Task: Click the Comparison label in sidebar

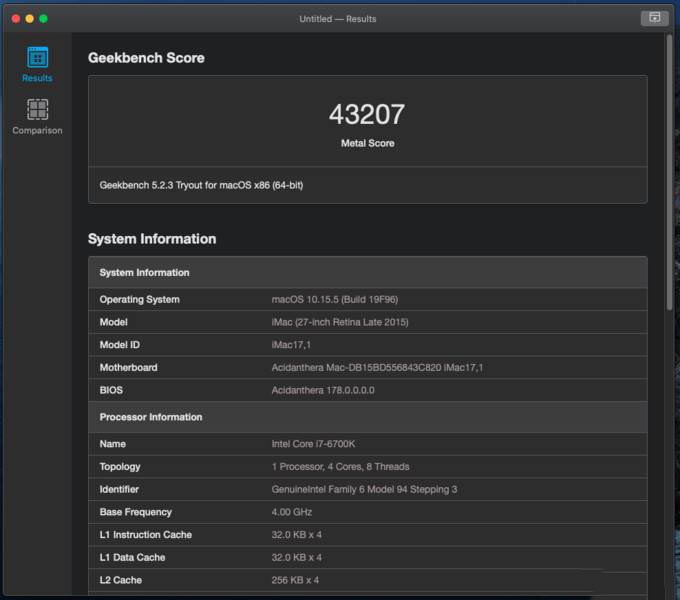Action: point(37,130)
